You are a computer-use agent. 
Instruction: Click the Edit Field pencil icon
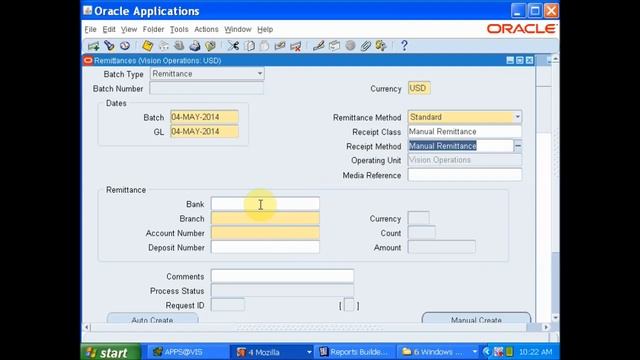click(318, 46)
